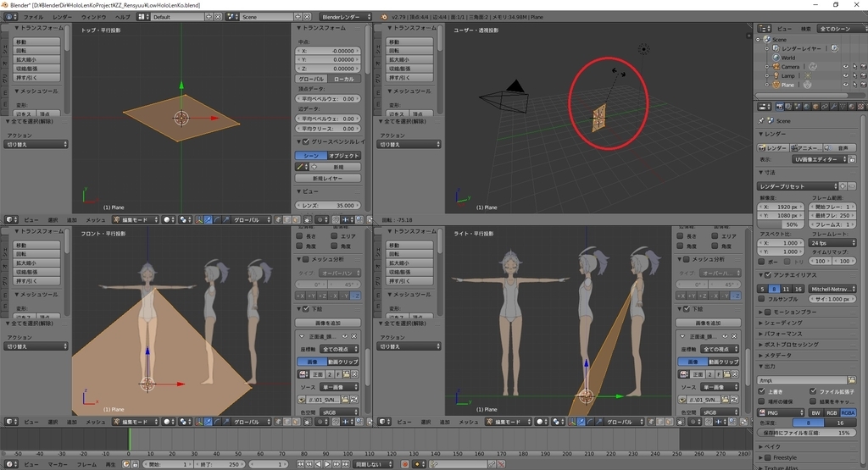The width and height of the screenshot is (868, 470).
Task: Add a new scene with plus button
Action: [x=298, y=17]
